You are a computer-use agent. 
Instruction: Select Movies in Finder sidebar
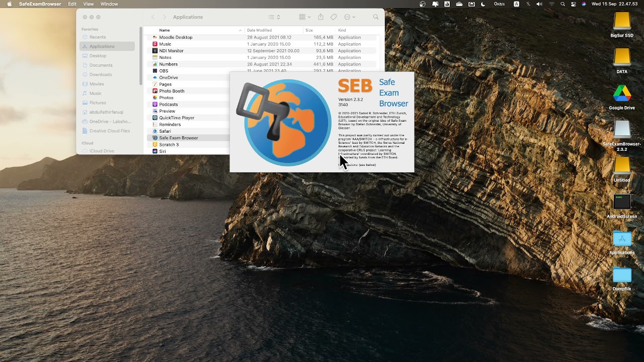point(107,84)
